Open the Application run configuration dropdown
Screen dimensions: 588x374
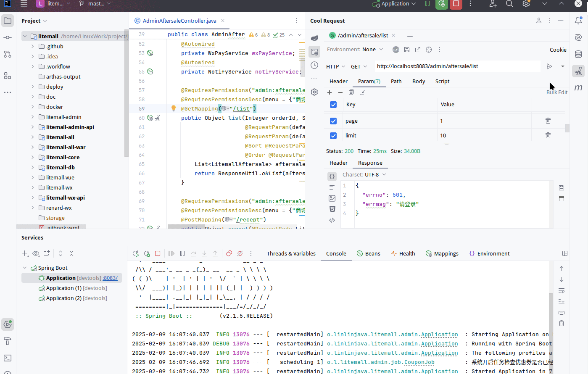(x=394, y=4)
